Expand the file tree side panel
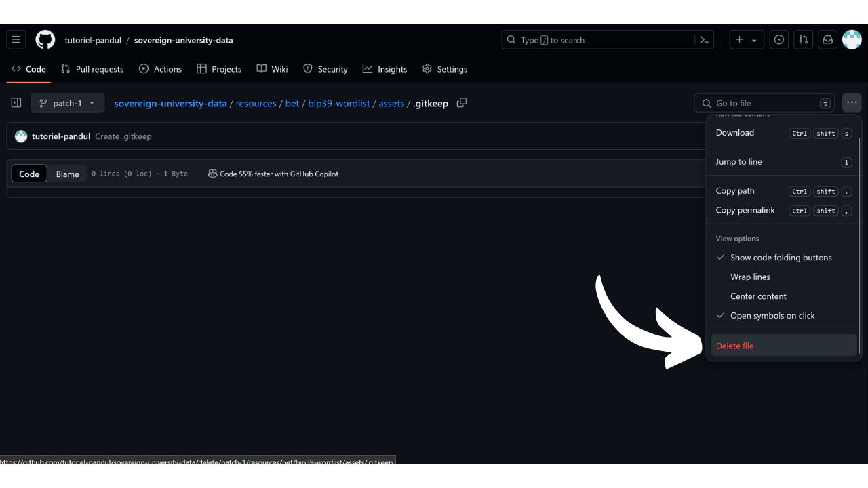868x488 pixels. click(16, 103)
